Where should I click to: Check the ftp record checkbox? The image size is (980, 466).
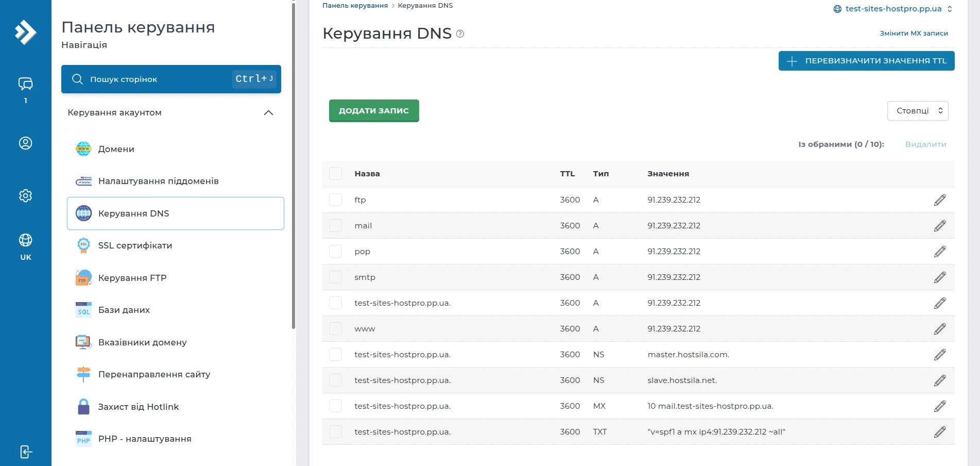coord(336,200)
